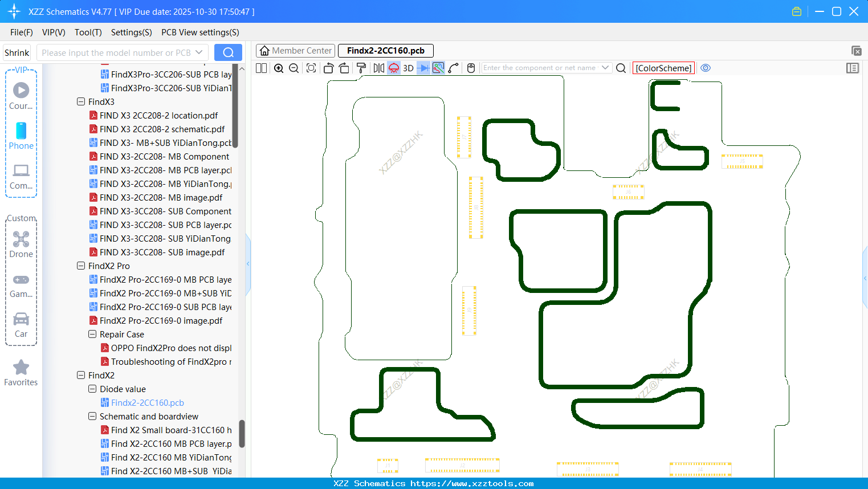Open Find X2-2CC160 MB PCB layer file
The height and width of the screenshot is (489, 868).
171,444
